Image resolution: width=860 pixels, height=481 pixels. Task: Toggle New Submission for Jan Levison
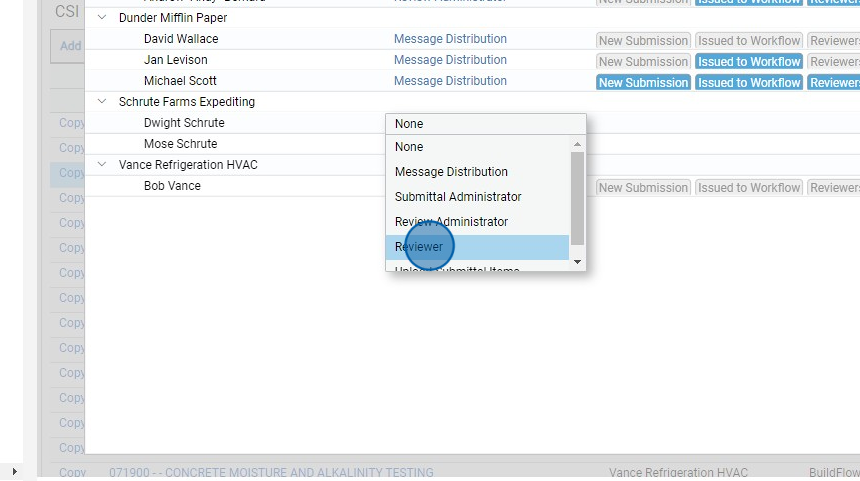pos(643,61)
